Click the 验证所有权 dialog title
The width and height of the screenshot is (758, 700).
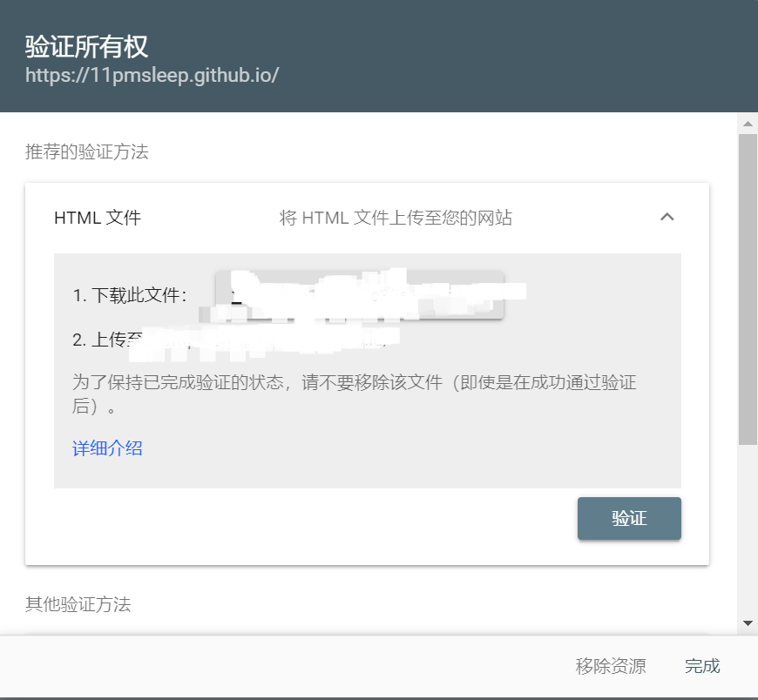click(86, 47)
